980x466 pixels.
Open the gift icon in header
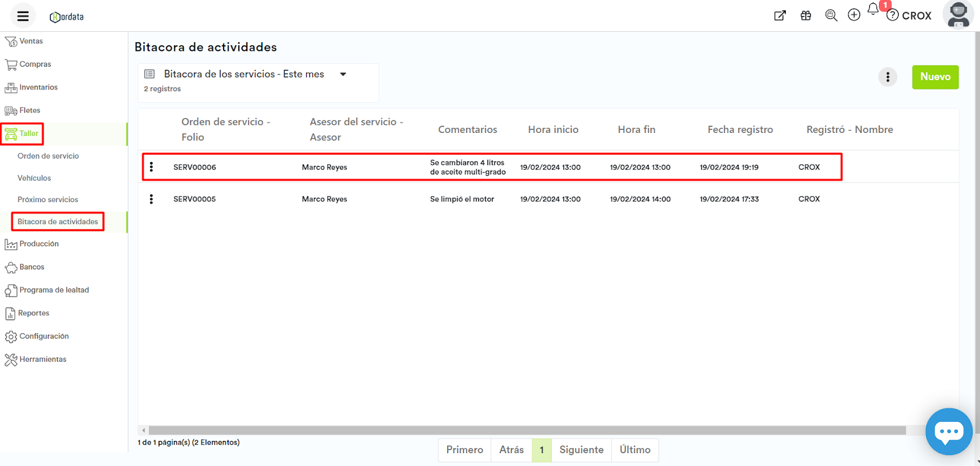pos(806,16)
